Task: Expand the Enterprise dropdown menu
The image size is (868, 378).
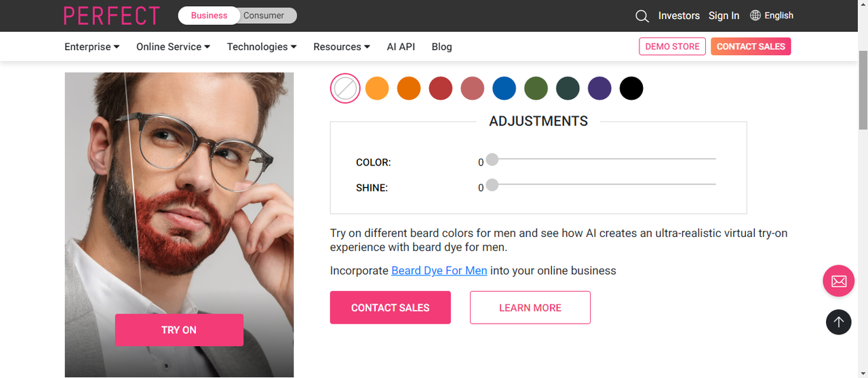Action: tap(92, 47)
